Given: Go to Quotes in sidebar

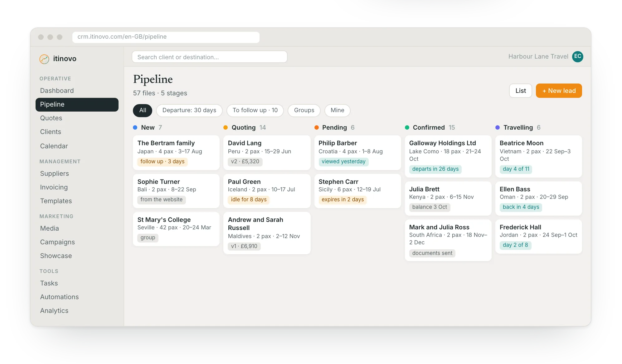Looking at the screenshot, I should 77,118.
